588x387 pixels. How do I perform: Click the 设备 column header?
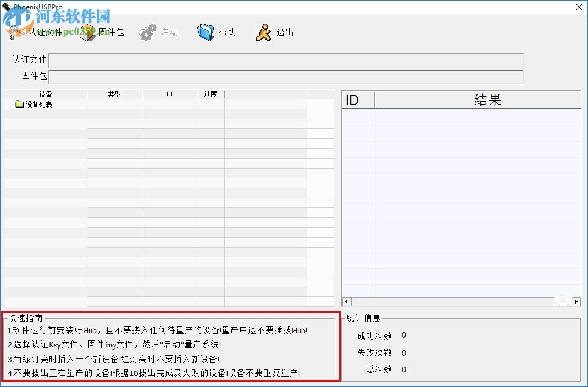[45, 93]
